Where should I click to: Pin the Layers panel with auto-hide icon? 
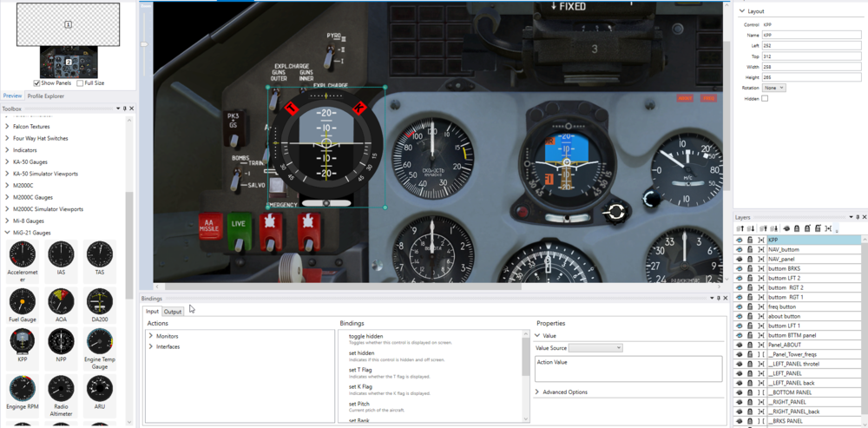tap(858, 218)
